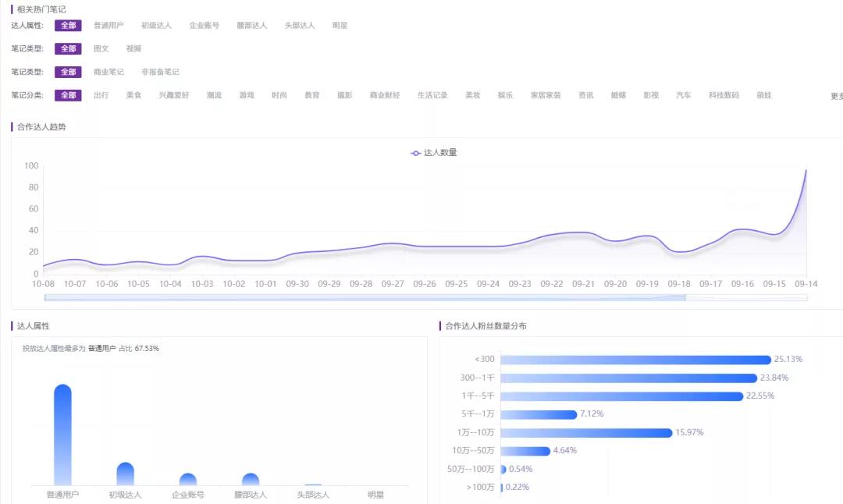Expand more note categories with 更多

coord(837,96)
